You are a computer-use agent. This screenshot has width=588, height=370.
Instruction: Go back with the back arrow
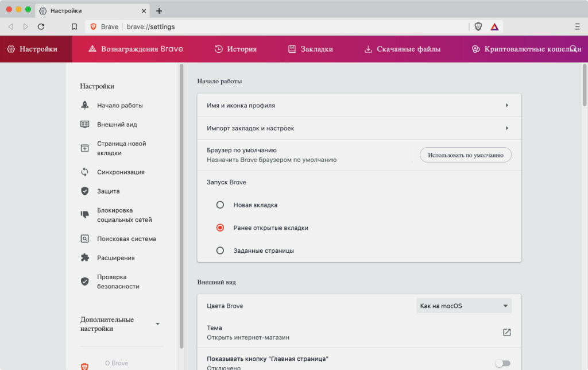pos(11,26)
